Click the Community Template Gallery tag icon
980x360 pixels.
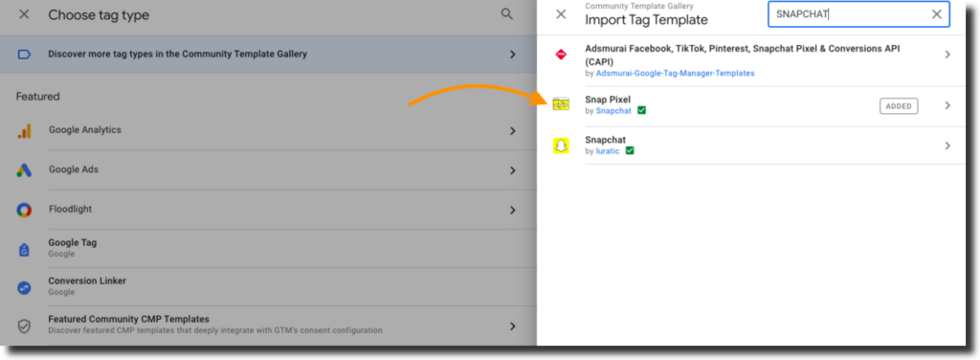point(24,55)
